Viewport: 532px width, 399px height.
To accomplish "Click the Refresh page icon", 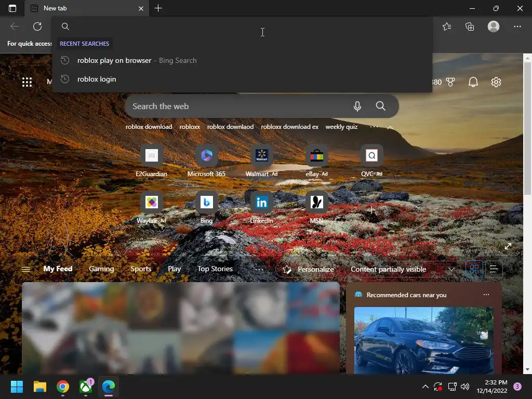I will click(37, 26).
